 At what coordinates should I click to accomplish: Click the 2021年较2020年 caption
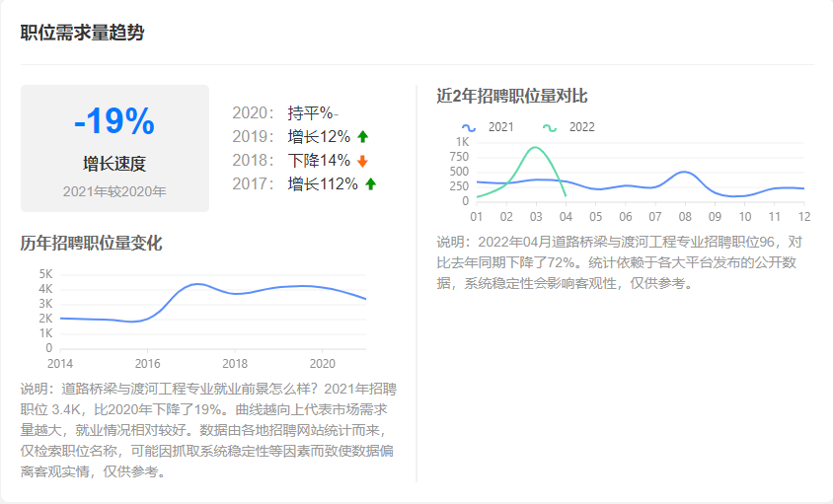[x=114, y=191]
